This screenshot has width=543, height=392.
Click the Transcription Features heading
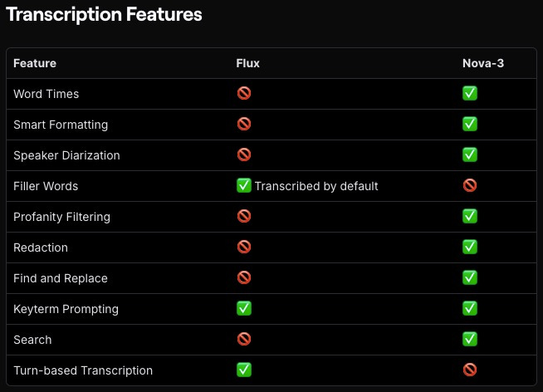pyautogui.click(x=104, y=15)
